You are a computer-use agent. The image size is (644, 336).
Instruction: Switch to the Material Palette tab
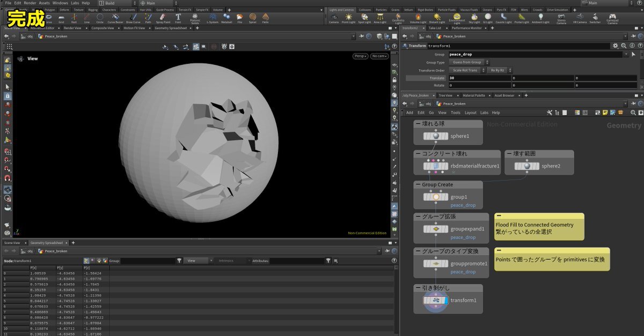473,95
